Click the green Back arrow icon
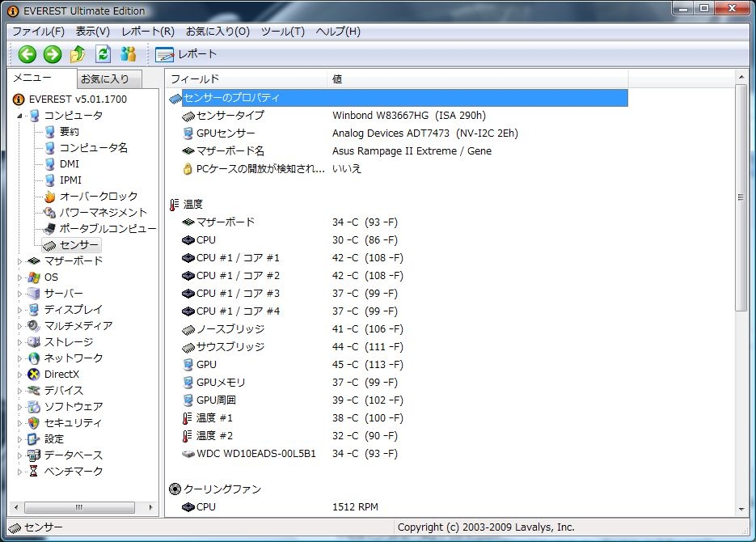756x542 pixels. pyautogui.click(x=27, y=54)
